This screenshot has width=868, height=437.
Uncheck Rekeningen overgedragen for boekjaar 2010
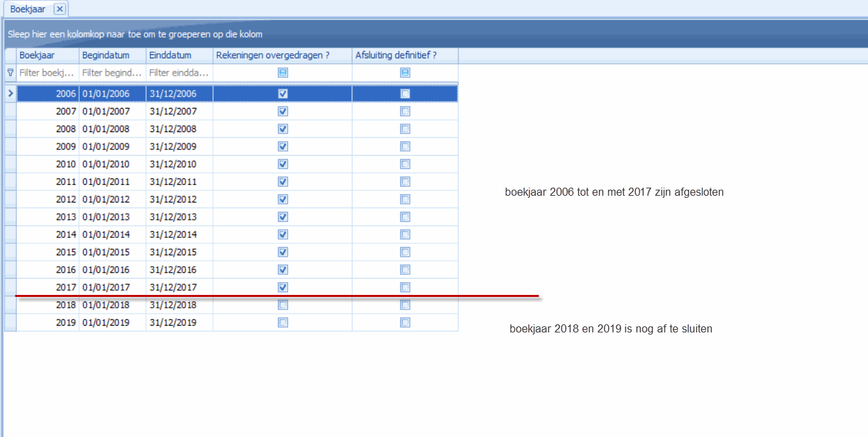click(283, 164)
